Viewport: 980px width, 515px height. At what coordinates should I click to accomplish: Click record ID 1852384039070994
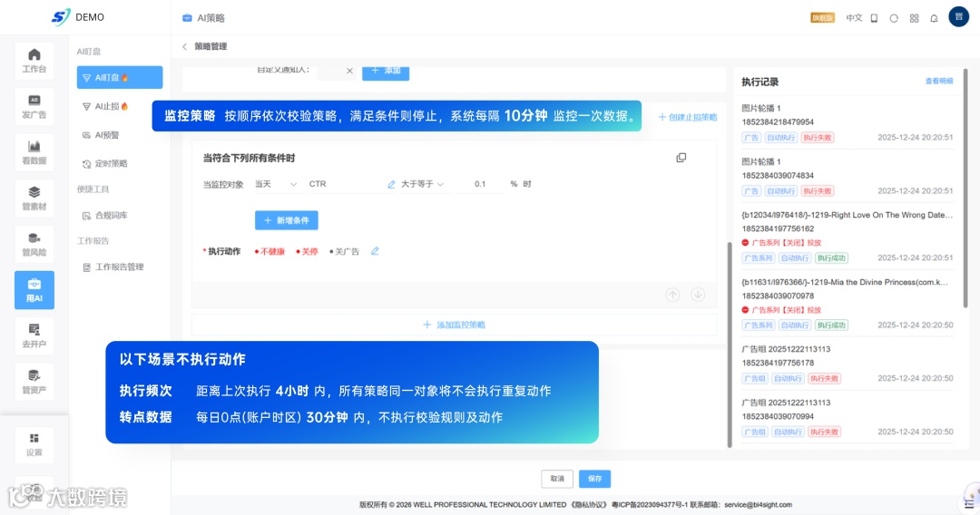(778, 417)
